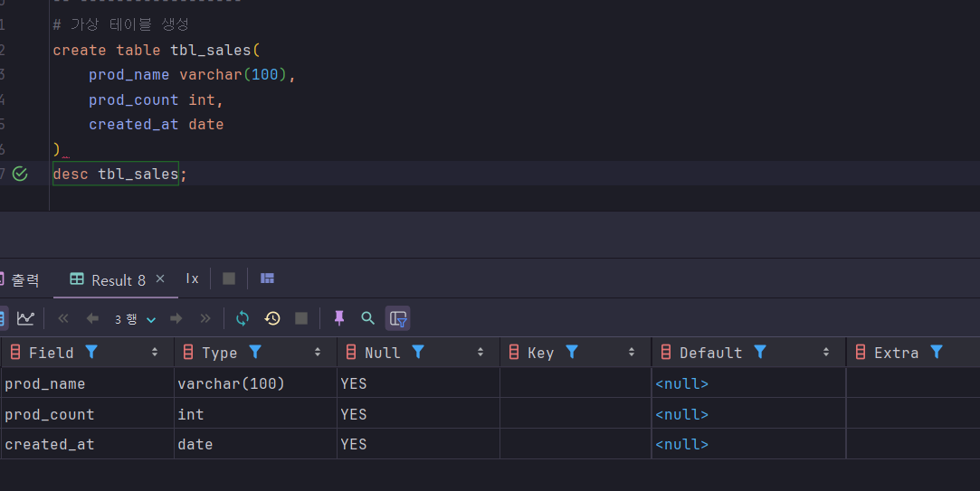
Task: Toggle the local filter panel button
Action: pos(397,318)
